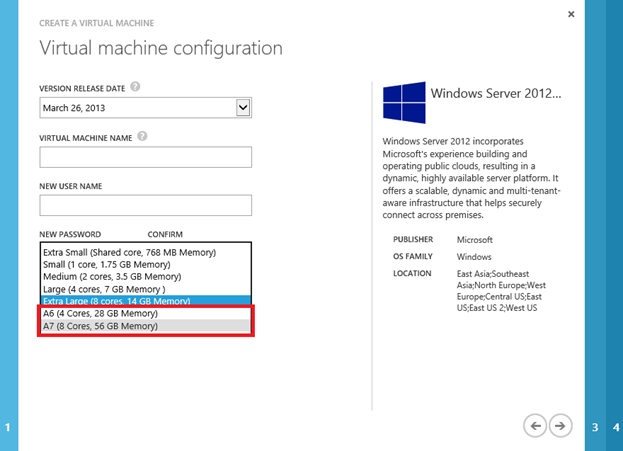
Task: Click the Location region list text
Action: pos(501,291)
